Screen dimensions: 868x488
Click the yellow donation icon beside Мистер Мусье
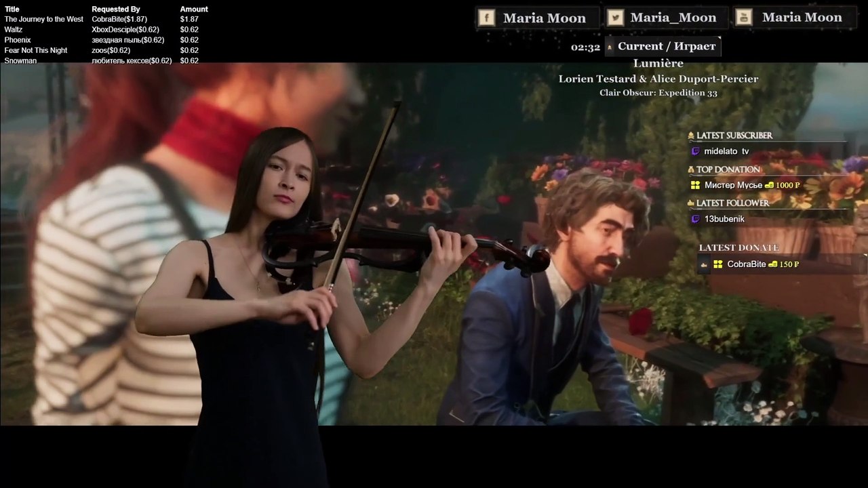[695, 185]
